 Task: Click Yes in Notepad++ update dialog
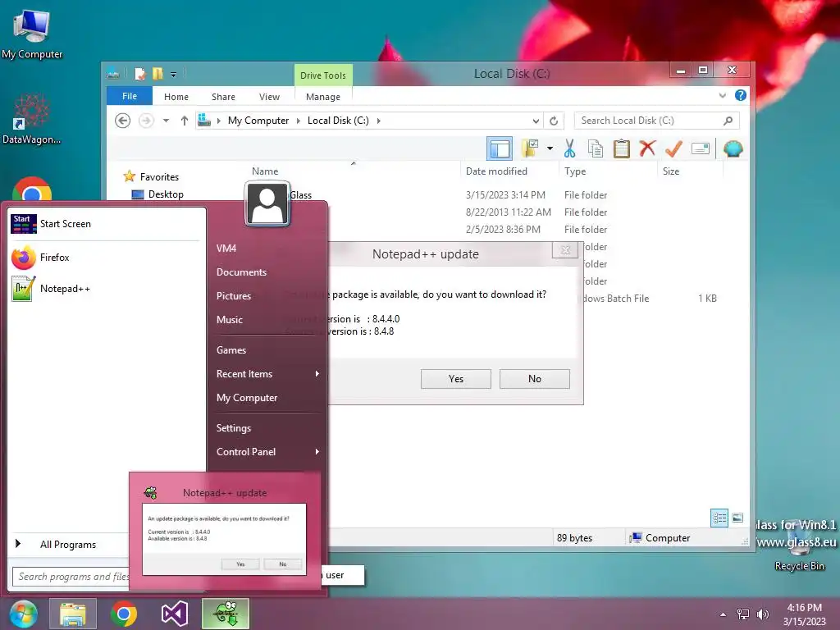tap(456, 379)
